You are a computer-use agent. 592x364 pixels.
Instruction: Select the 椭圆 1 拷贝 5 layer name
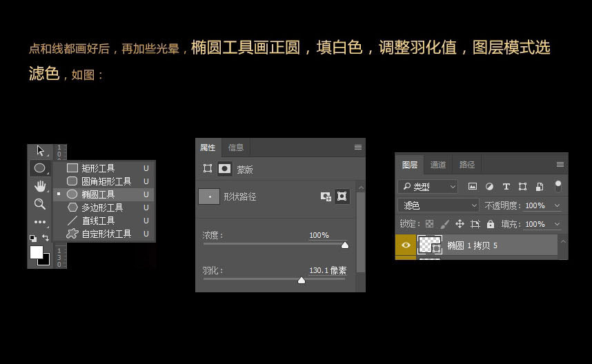click(x=473, y=245)
